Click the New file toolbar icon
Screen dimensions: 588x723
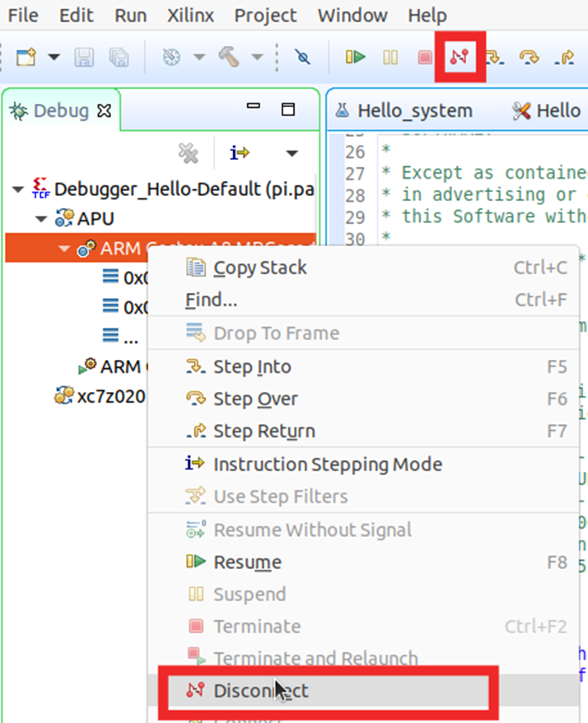(x=27, y=57)
